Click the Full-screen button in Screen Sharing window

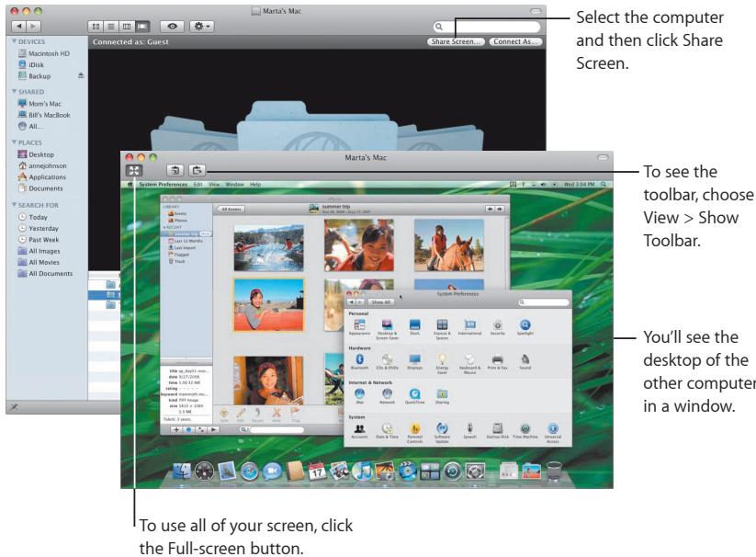pyautogui.click(x=134, y=170)
